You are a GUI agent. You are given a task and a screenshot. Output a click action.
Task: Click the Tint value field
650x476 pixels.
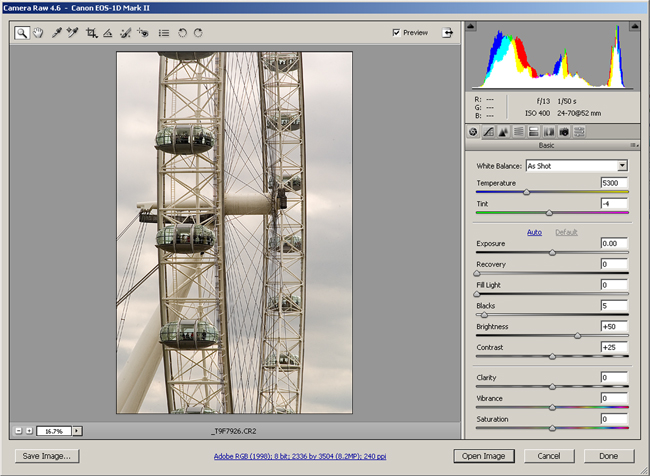[x=614, y=204]
